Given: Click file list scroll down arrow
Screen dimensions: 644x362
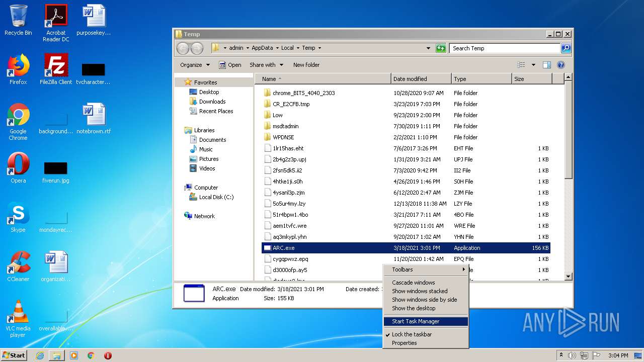Looking at the screenshot, I should pyautogui.click(x=569, y=277).
